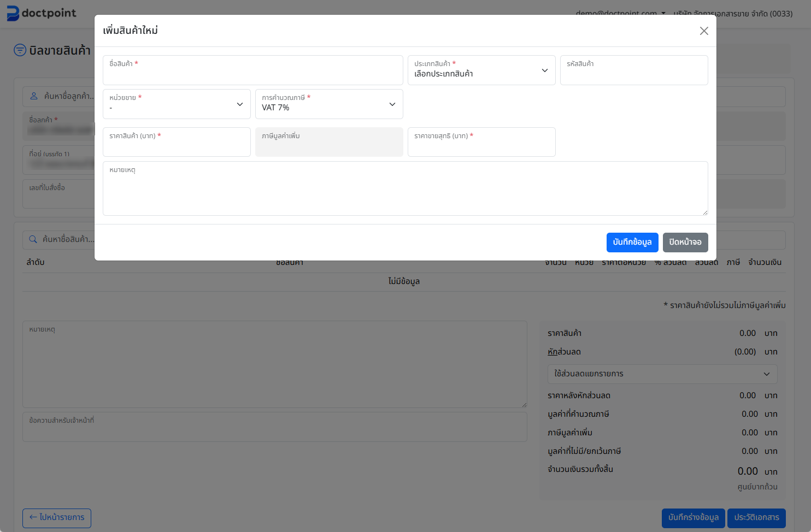811x532 pixels.
Task: Close the add new product dialog with X
Action: 704,31
